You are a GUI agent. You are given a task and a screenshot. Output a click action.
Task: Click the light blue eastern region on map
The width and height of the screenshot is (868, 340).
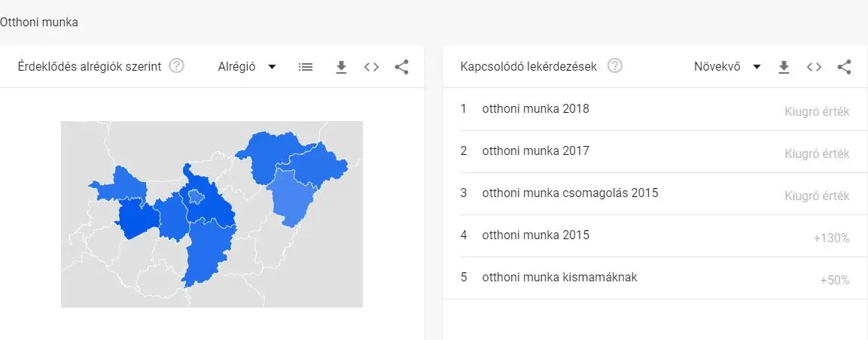(290, 197)
